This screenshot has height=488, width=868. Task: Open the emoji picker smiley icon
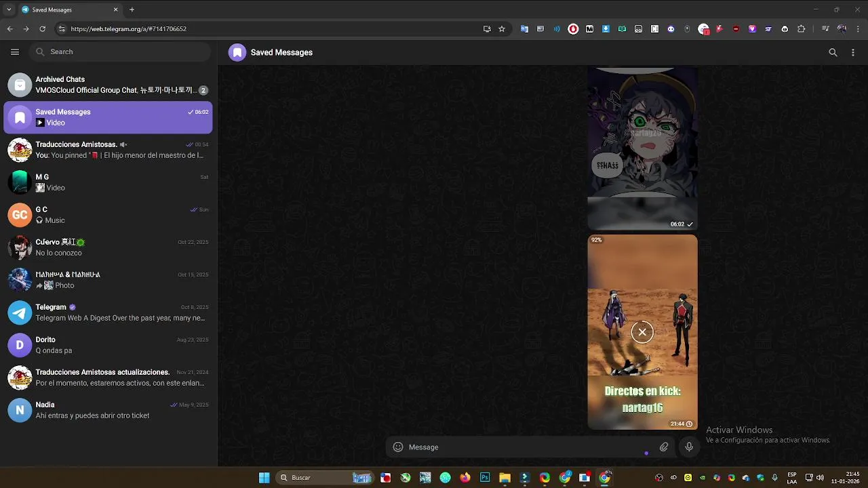tap(398, 447)
